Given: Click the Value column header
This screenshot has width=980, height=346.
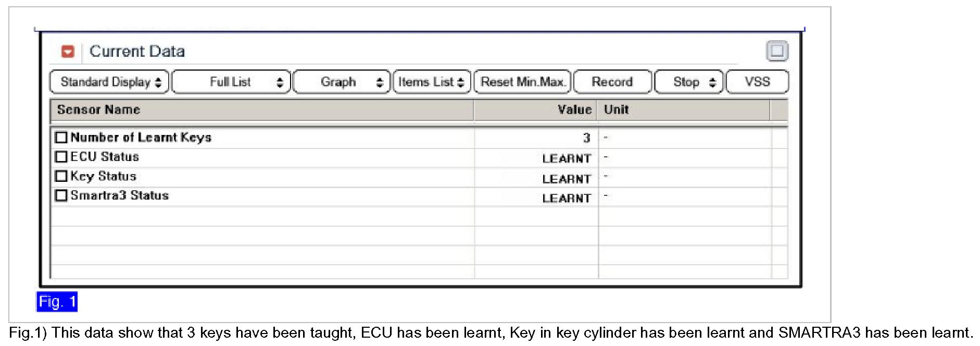Looking at the screenshot, I should 574,110.
